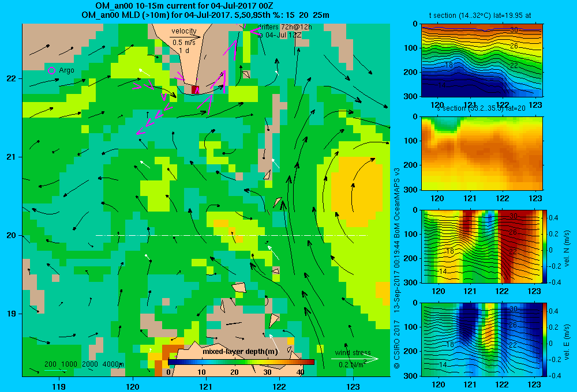The height and width of the screenshot is (392, 577).
Task: Click the "30" tick on mixed-layer depth colorbar
Action: (267, 372)
